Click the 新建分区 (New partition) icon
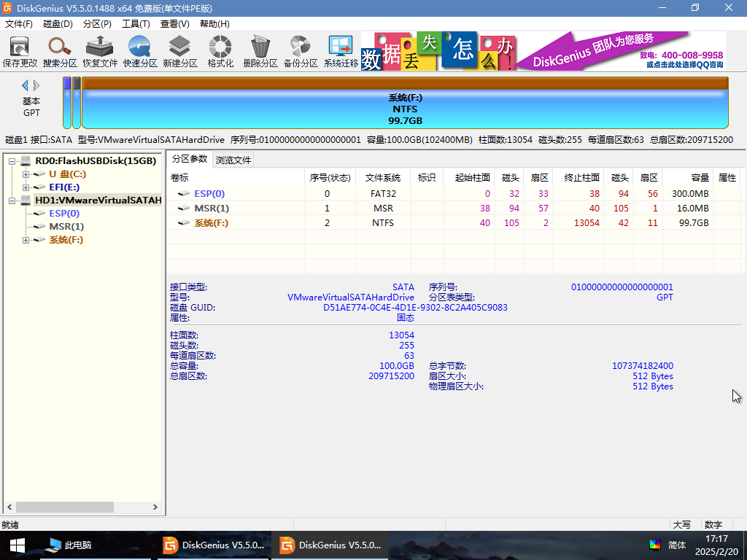Screen dimensions: 747x560 180,52
